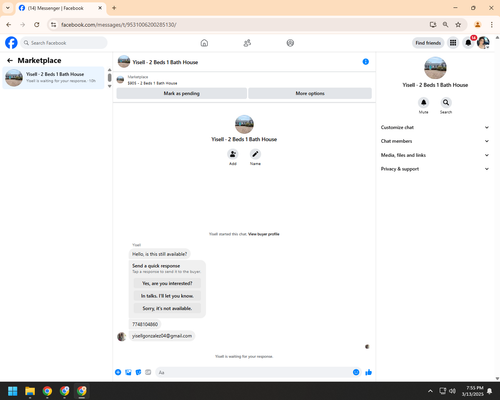Open conversation information icon

[x=366, y=62]
